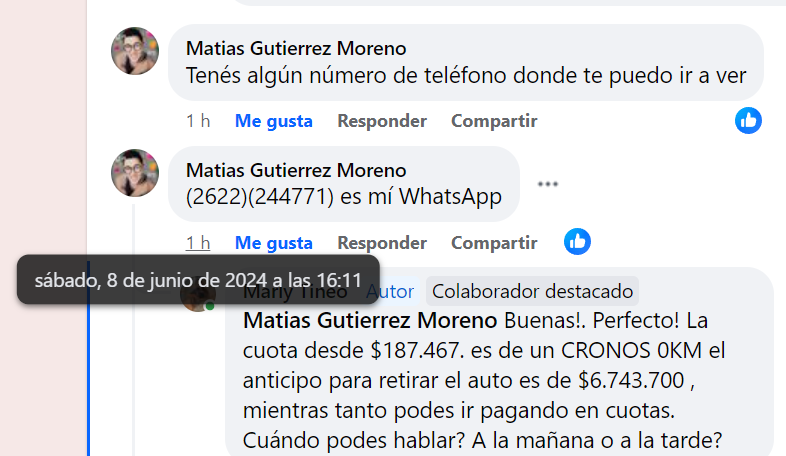Open the underlined 1 h timestamp of WhatsApp comment

click(198, 243)
